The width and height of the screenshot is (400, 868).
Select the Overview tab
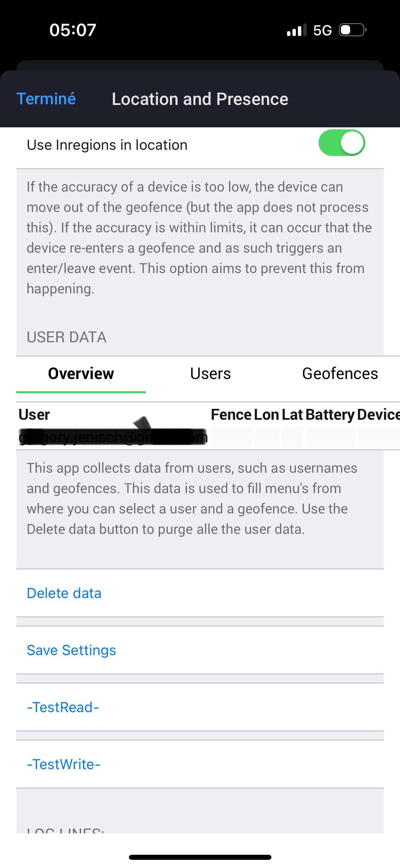[81, 374]
